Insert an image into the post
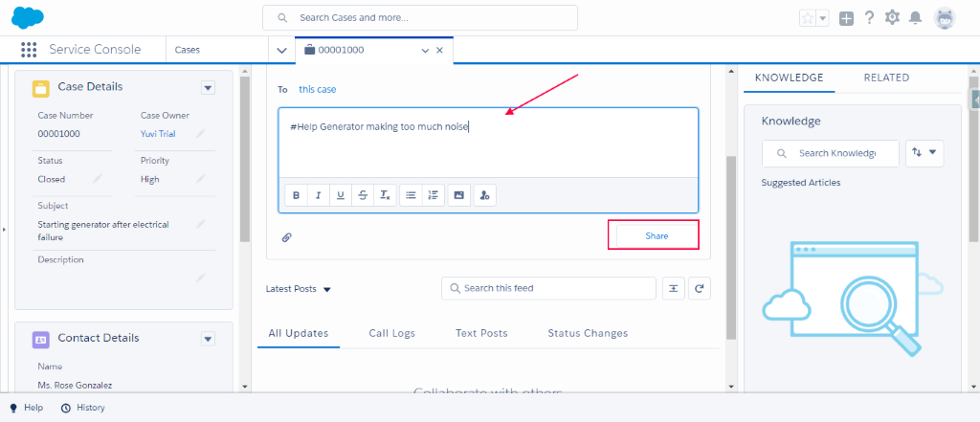Screen dimensions: 980x422 [458, 195]
